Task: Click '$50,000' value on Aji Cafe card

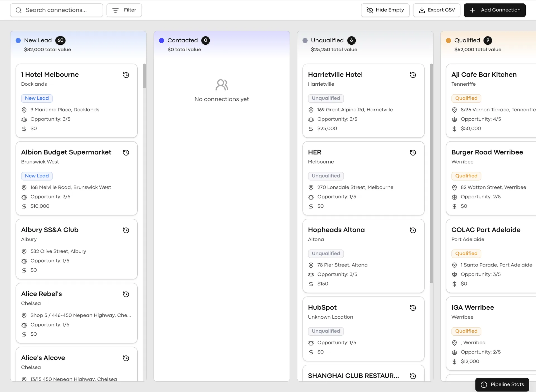Action: click(x=471, y=128)
